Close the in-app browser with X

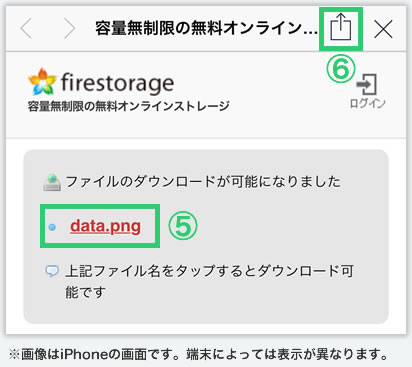tap(383, 29)
